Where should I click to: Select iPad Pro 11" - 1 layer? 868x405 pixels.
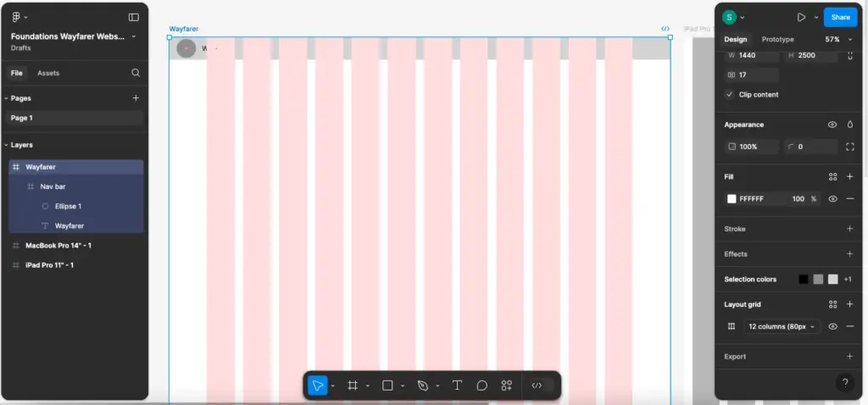[75, 265]
